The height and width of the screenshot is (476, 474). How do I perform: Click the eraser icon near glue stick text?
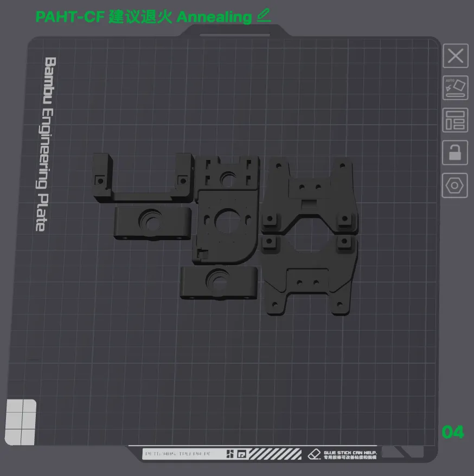click(x=315, y=454)
